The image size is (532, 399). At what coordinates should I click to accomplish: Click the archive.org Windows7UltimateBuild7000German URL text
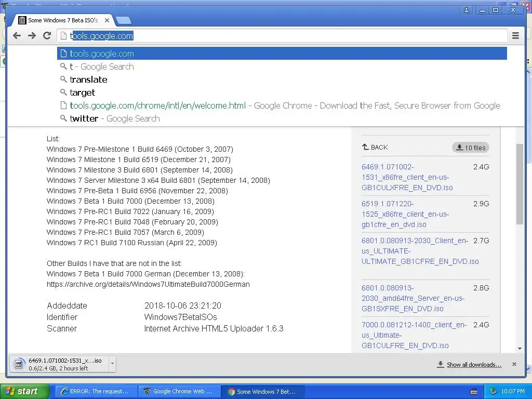(x=148, y=284)
